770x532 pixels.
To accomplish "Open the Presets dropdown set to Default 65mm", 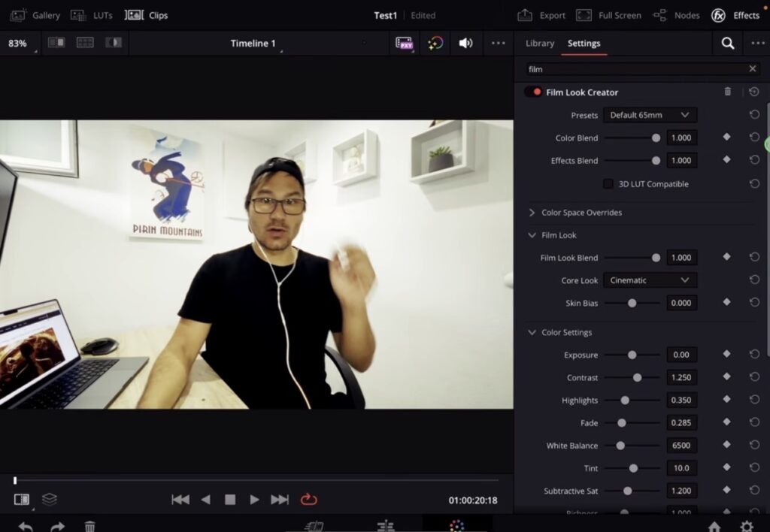I will pyautogui.click(x=650, y=115).
